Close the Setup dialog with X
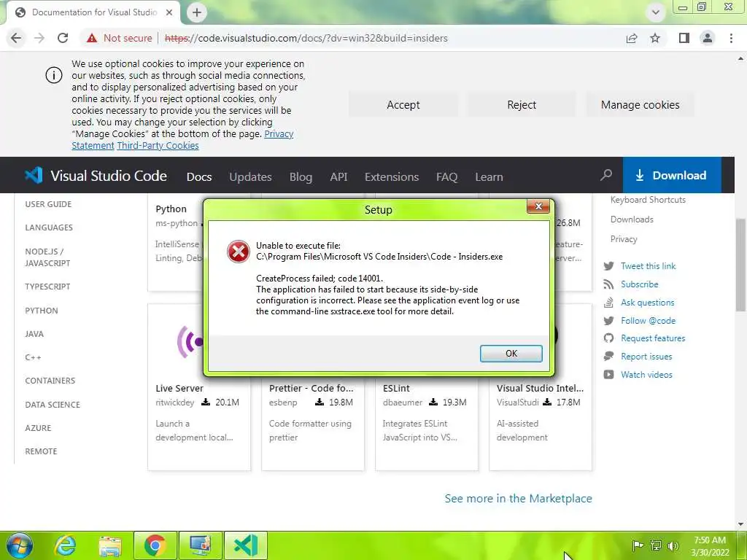 [x=538, y=206]
